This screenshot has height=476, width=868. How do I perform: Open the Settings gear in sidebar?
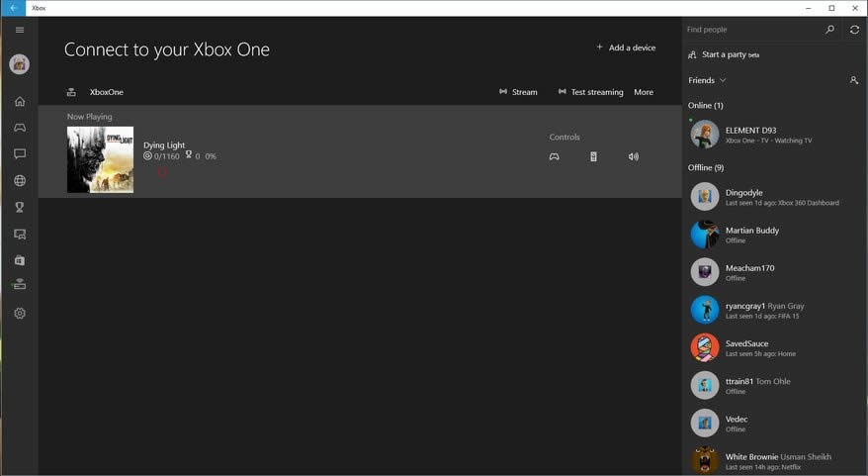(x=19, y=314)
